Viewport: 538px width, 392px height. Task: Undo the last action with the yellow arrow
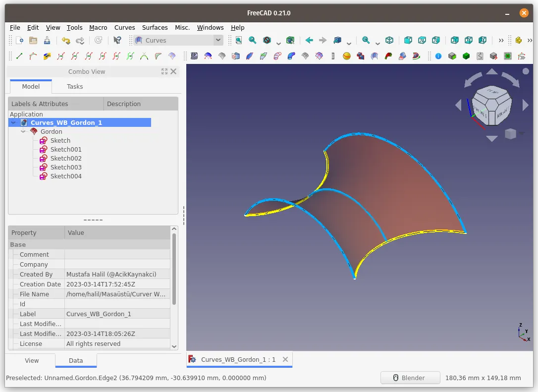pos(65,41)
